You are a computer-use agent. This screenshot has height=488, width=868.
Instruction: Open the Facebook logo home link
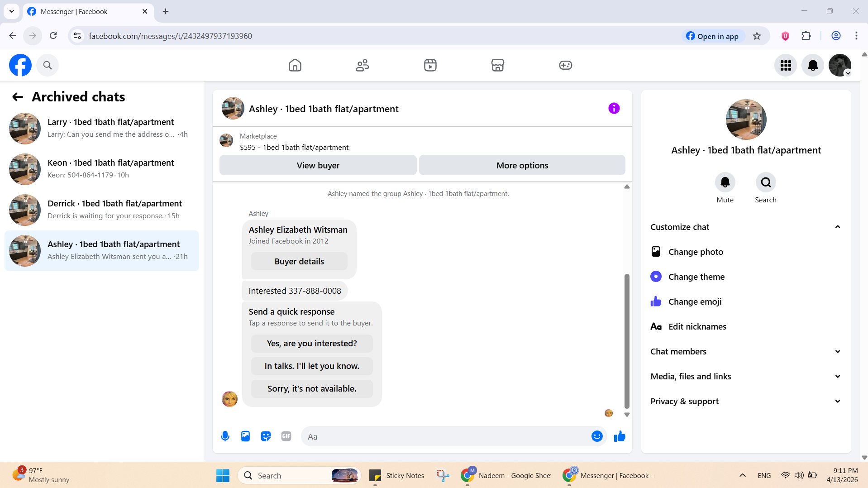[20, 65]
